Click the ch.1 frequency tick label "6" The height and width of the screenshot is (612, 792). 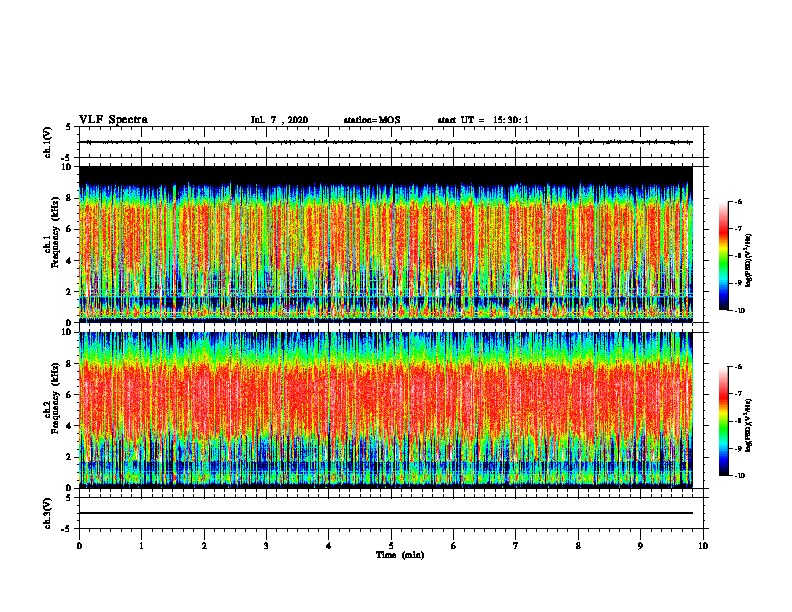click(69, 229)
